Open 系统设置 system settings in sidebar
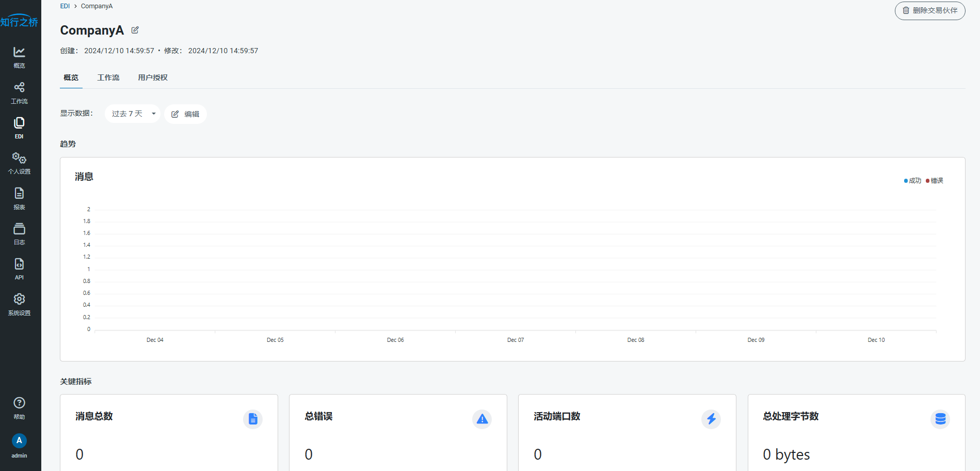Viewport: 980px width, 471px height. [19, 305]
